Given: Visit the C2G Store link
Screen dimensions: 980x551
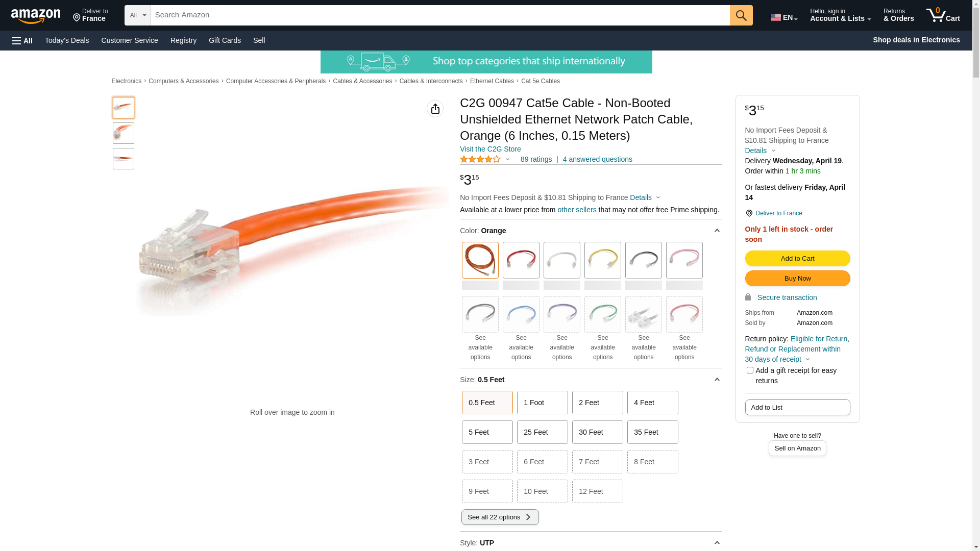Looking at the screenshot, I should click(x=490, y=149).
